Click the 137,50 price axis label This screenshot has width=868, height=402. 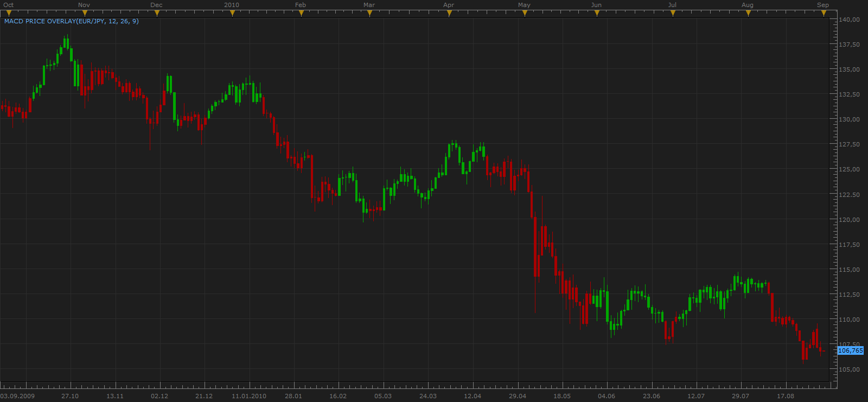pos(850,44)
